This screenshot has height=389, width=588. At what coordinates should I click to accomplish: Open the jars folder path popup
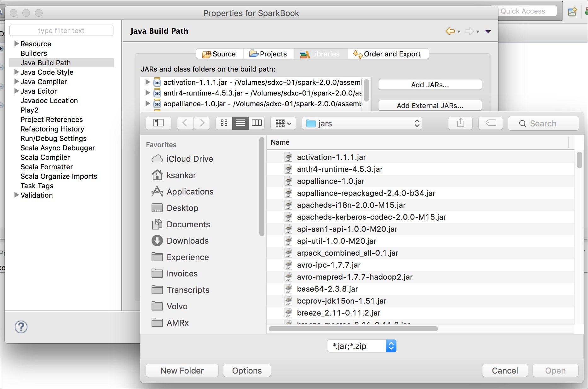362,123
